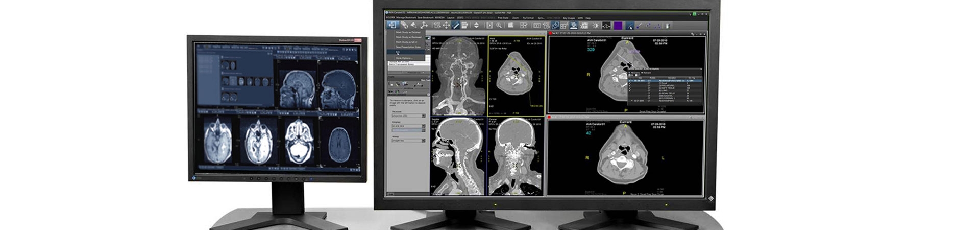Click the up-down scroll arrows tool
Screen dimensions: 980x230
477,25
